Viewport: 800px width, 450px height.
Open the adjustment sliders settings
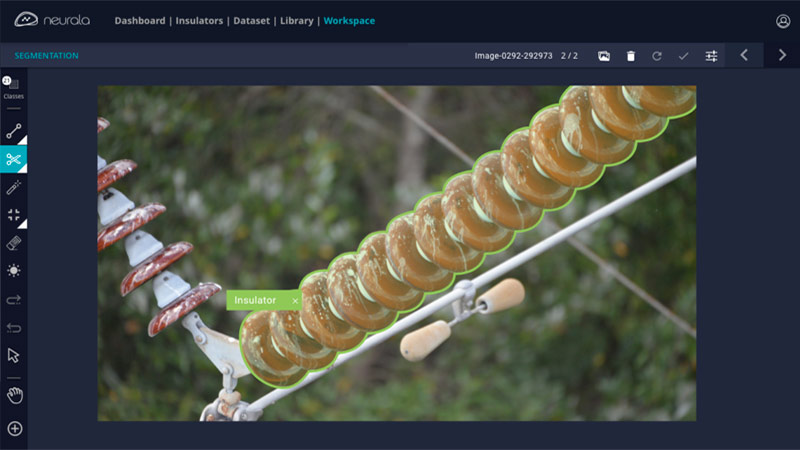pyautogui.click(x=711, y=56)
